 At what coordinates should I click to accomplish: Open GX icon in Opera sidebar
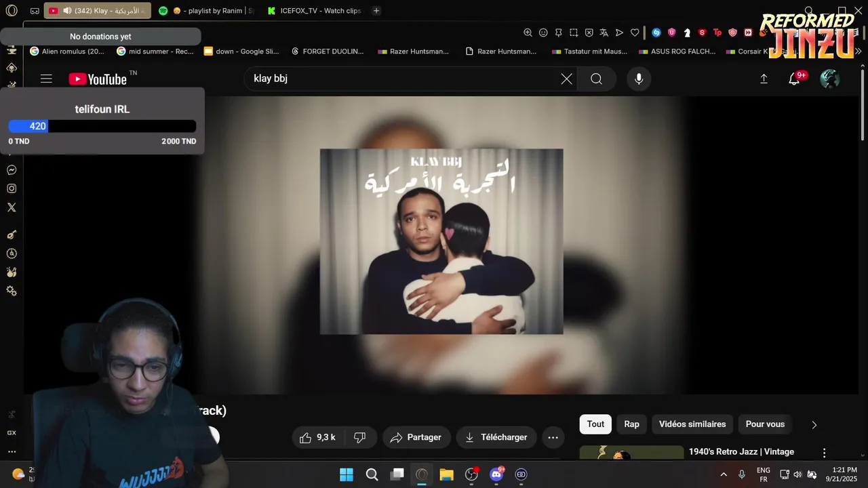[12, 432]
